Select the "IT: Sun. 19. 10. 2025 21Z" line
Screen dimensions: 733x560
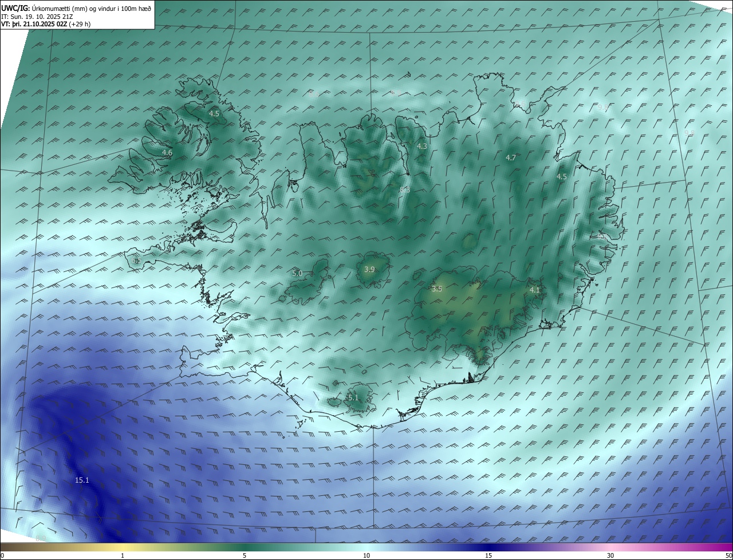(37, 17)
